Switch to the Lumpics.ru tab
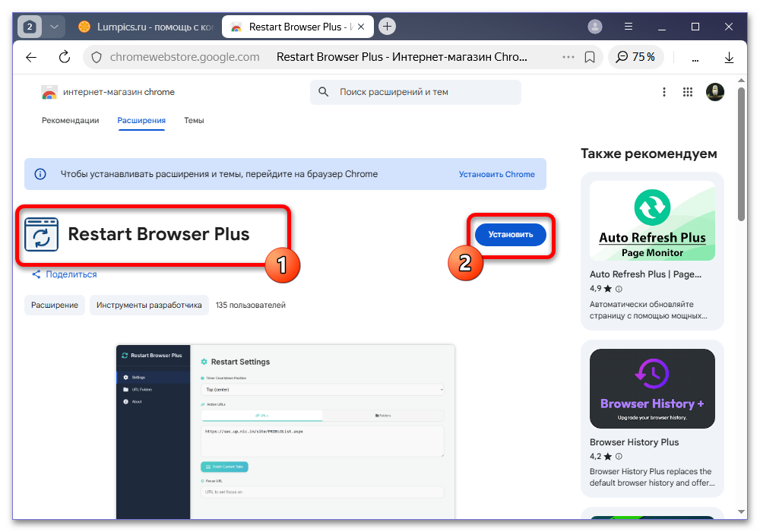Viewport: 760px width, 532px height. (146, 27)
